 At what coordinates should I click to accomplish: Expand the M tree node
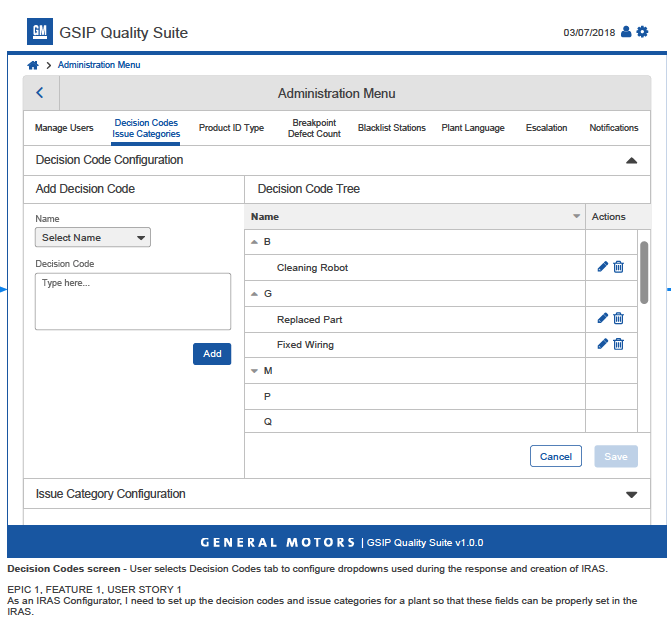pos(255,371)
